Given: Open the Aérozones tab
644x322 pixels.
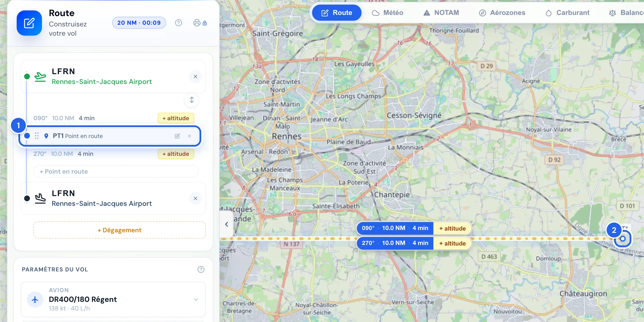Looking at the screenshot, I should (502, 13).
